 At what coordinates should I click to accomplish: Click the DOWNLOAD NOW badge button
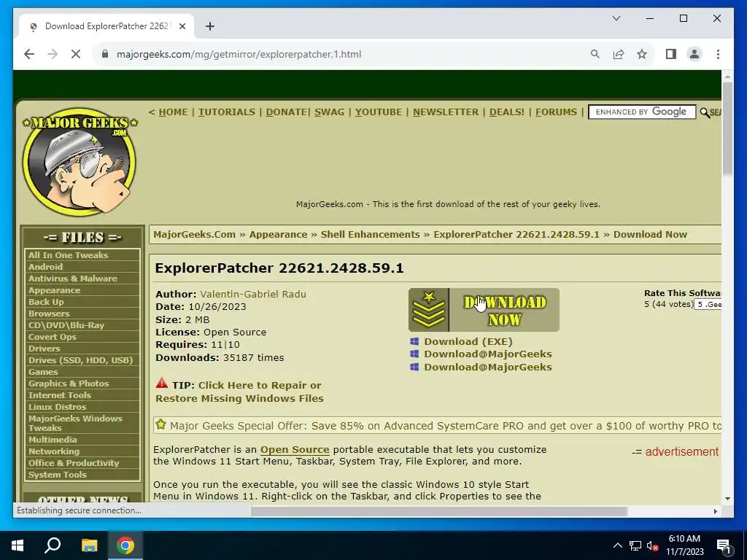tap(484, 310)
